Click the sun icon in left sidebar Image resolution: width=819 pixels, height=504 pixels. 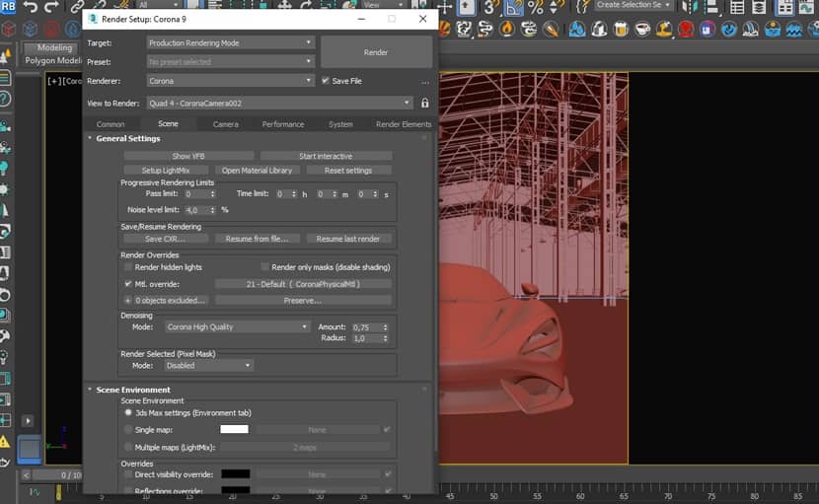click(4, 189)
